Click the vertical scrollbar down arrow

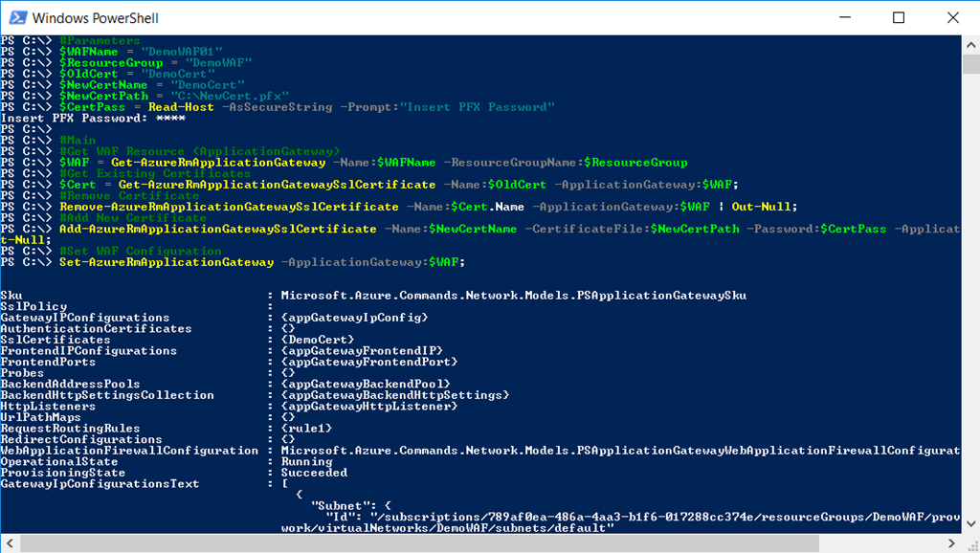[x=970, y=524]
